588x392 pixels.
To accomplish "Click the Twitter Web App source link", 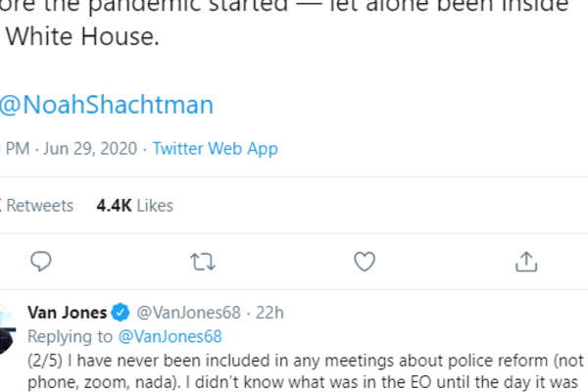I will click(x=215, y=149).
